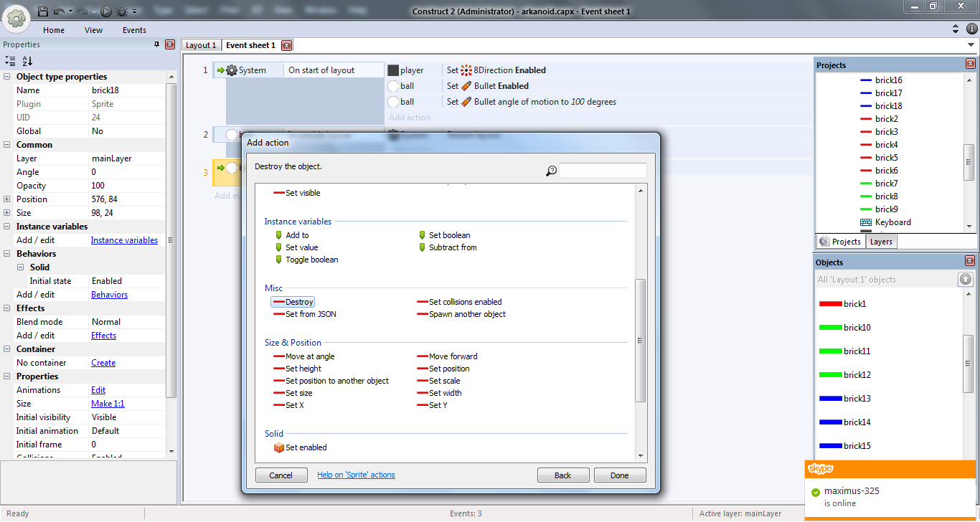Open the About info icon
The image size is (980, 522).
(x=972, y=29)
